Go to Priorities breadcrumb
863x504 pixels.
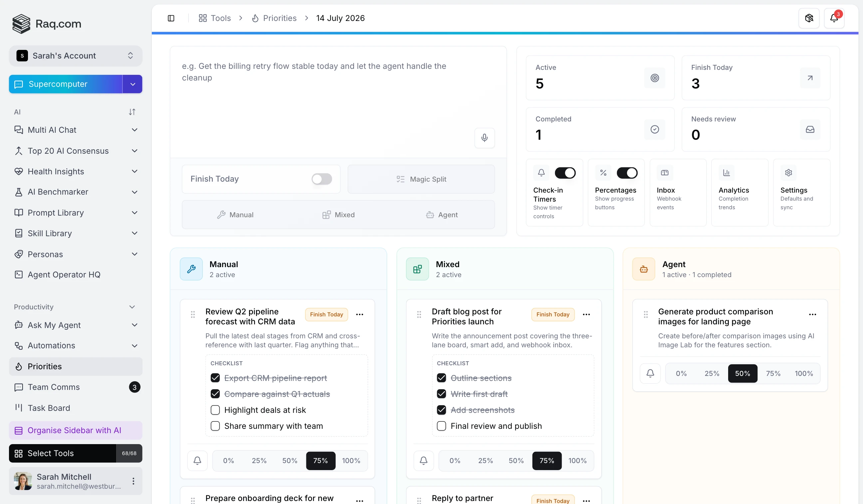pos(274,18)
